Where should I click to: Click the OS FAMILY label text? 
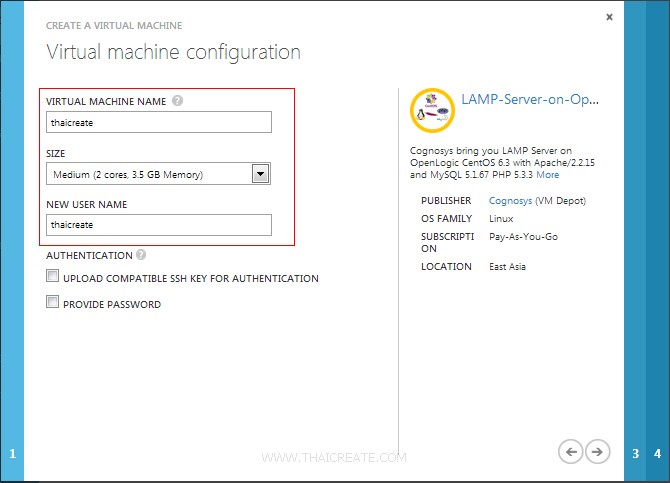pyautogui.click(x=447, y=218)
